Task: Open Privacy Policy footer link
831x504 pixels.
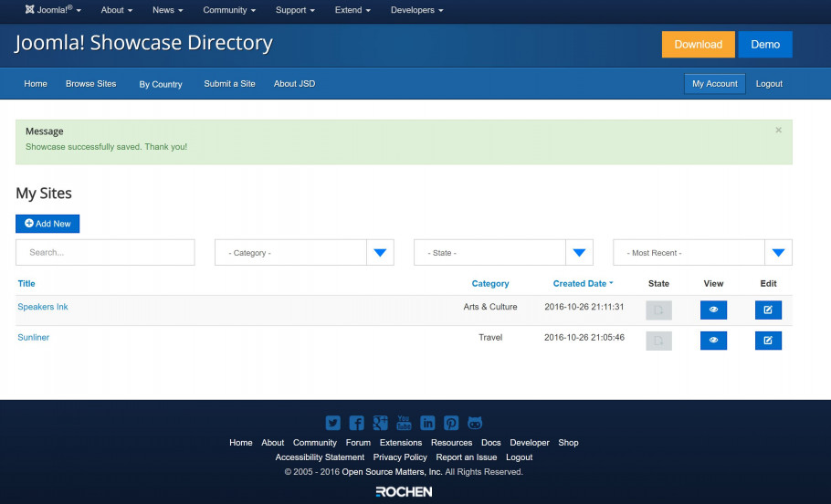Action: [x=400, y=457]
